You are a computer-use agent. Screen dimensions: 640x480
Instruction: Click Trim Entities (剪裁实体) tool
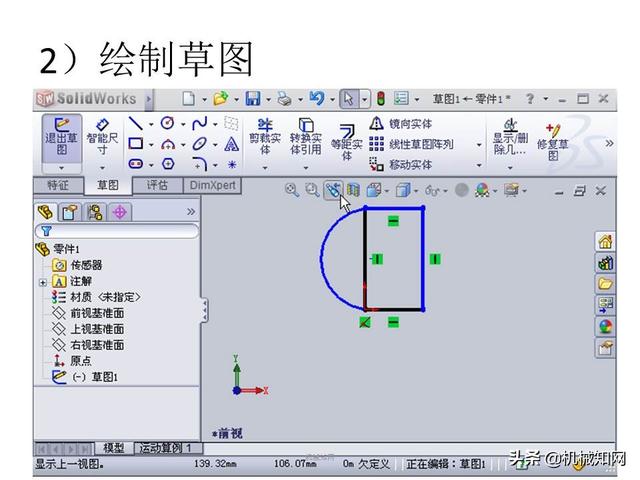click(x=265, y=137)
